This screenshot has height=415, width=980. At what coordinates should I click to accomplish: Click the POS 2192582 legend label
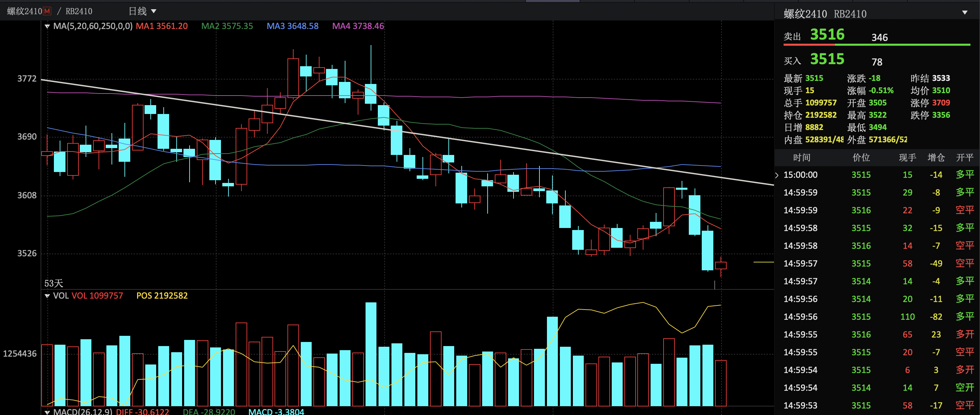[162, 296]
